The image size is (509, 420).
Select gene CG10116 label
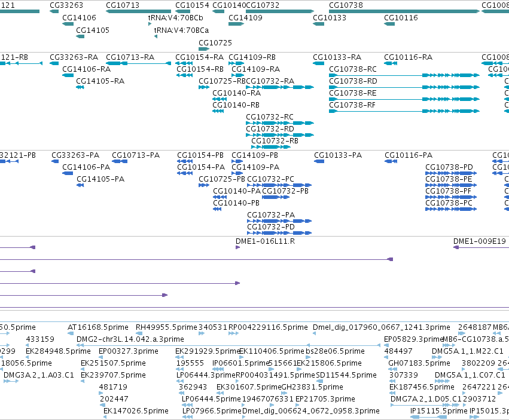[x=401, y=17]
